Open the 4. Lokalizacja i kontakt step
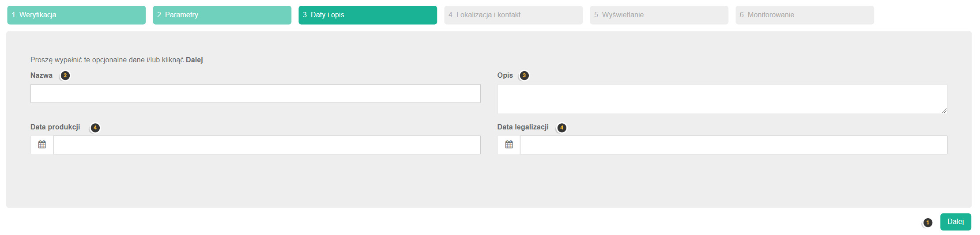Screen dimensions: 980x235 [x=513, y=15]
